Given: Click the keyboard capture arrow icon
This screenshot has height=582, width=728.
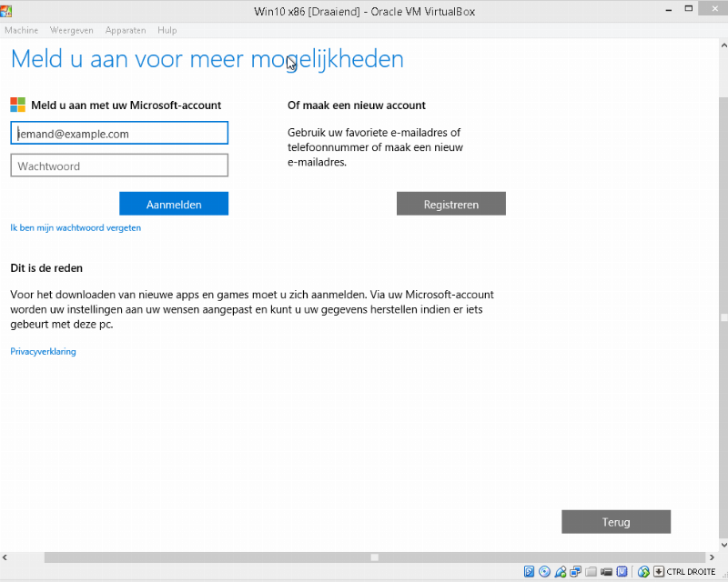Looking at the screenshot, I should click(x=659, y=571).
